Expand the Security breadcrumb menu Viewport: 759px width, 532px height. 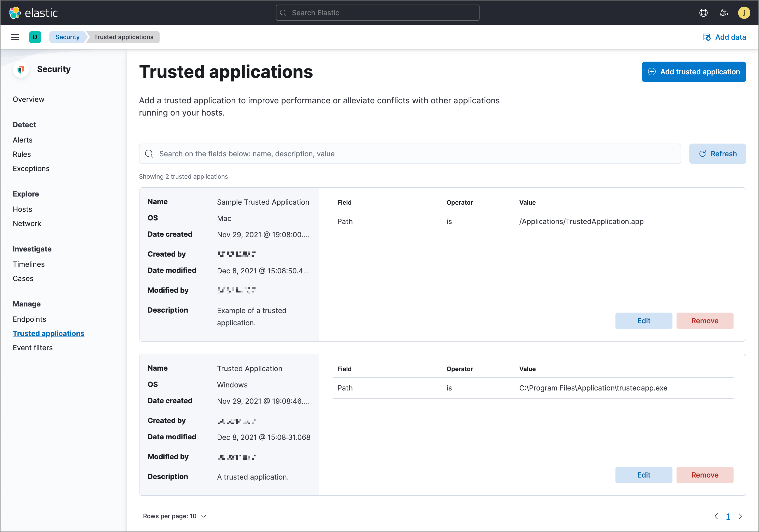pos(67,37)
